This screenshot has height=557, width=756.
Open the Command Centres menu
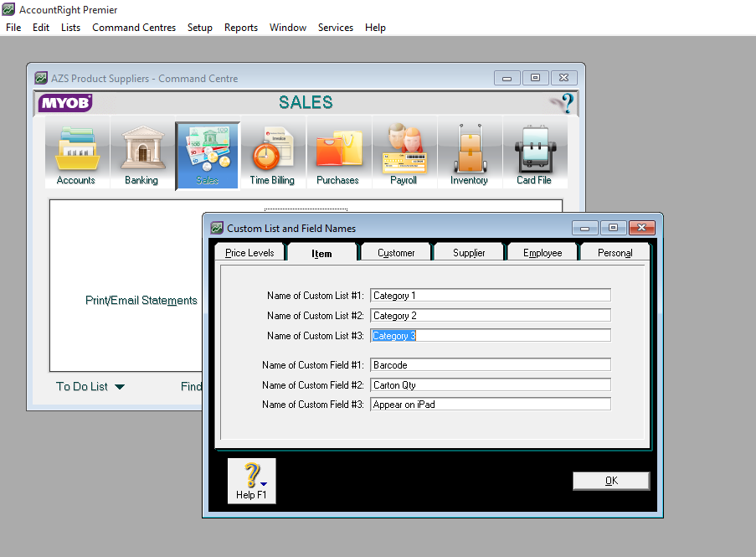[x=134, y=28]
